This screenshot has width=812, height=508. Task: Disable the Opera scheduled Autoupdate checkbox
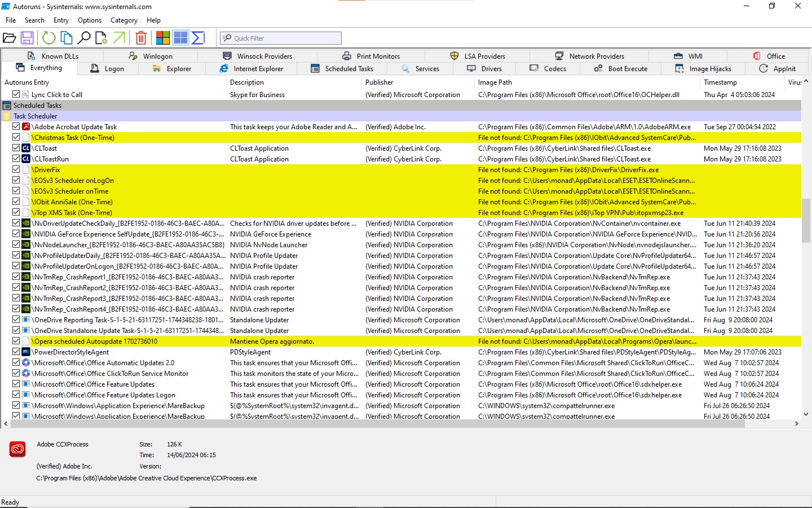point(16,341)
